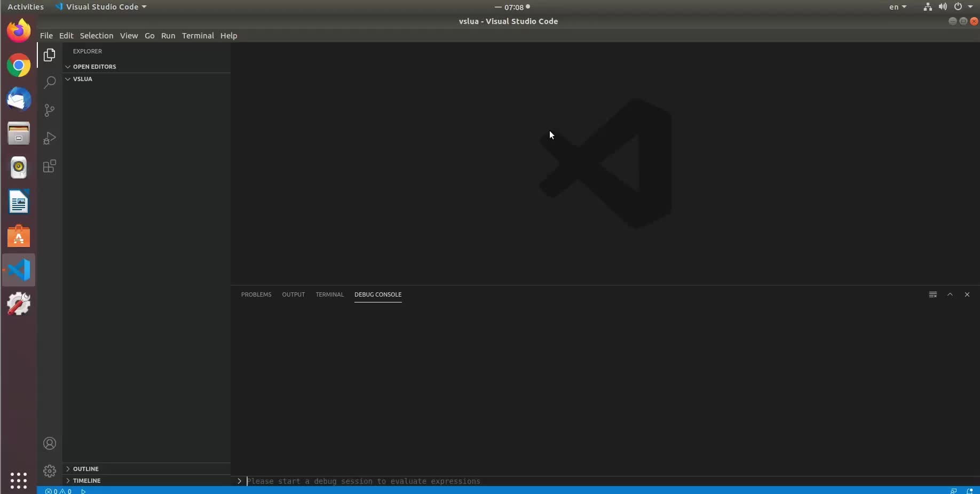Maximize the panel using the up chevron
The height and width of the screenshot is (494, 980).
(950, 294)
